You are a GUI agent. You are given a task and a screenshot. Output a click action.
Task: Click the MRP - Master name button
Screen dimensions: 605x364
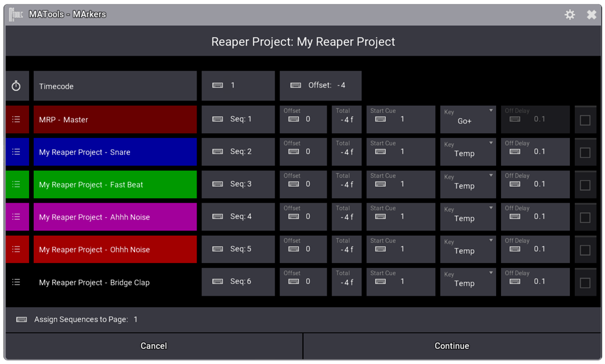[115, 120]
